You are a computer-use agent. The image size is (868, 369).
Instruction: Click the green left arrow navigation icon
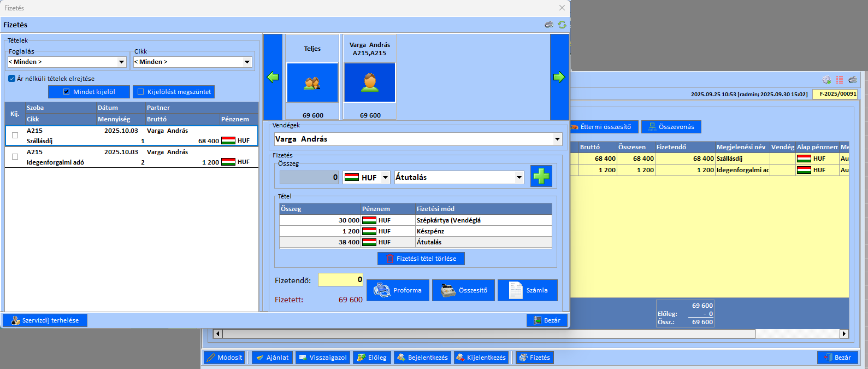point(273,77)
